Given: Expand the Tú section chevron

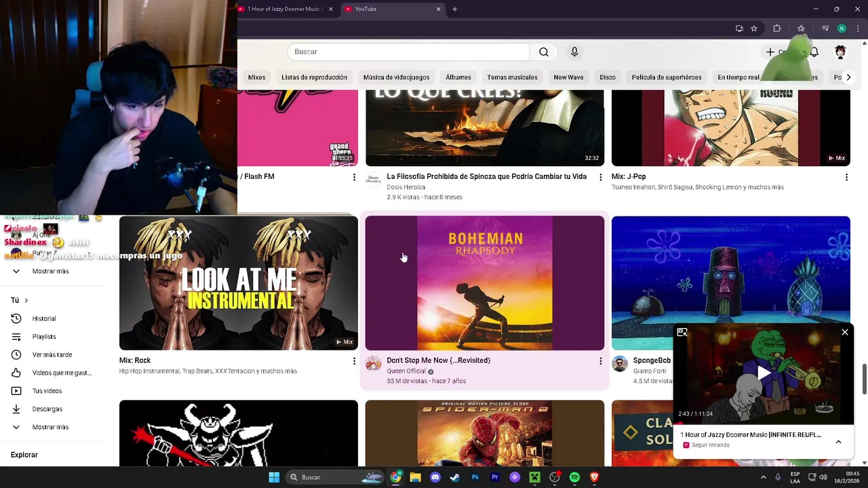Looking at the screenshot, I should [x=26, y=300].
